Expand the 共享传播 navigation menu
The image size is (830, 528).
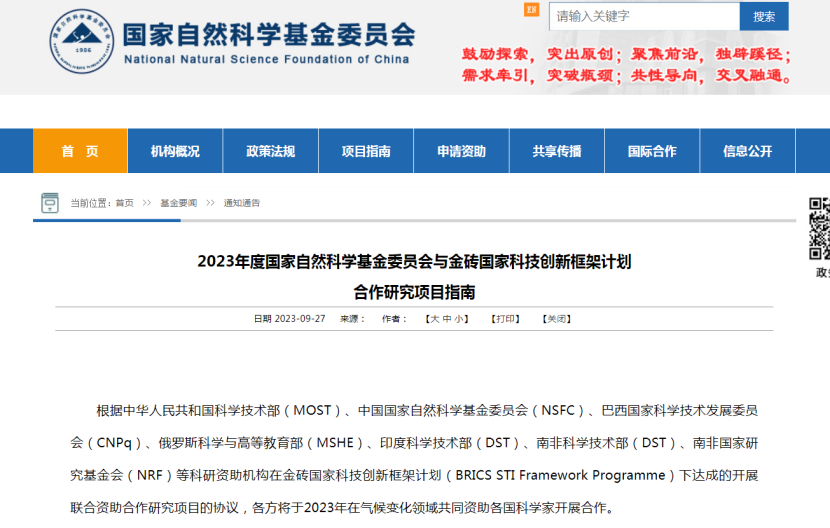(x=557, y=151)
